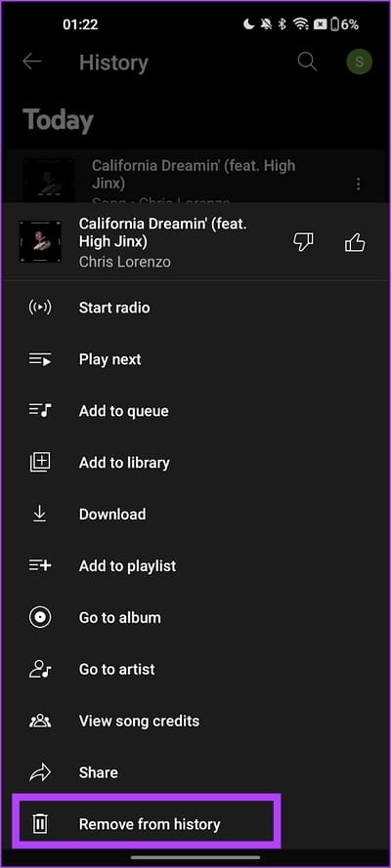Tap the Chris Lorenzo artist name
Viewport: 391px width, 868px height.
pos(124,262)
